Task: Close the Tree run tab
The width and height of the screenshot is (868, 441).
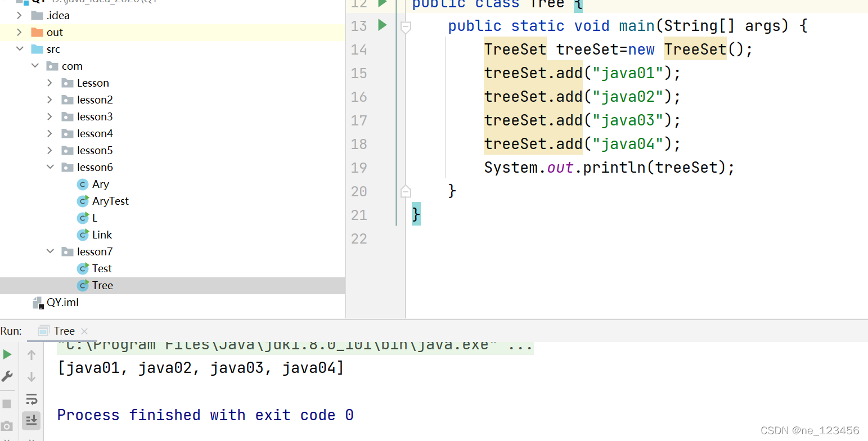Action: pyautogui.click(x=84, y=331)
